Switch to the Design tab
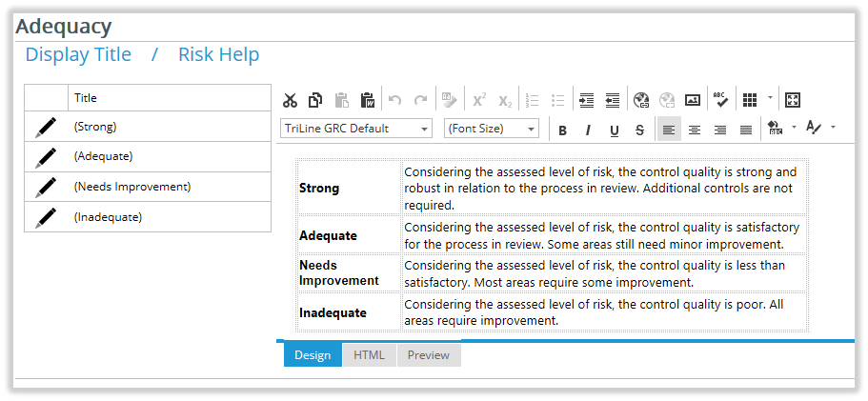 pos(313,354)
